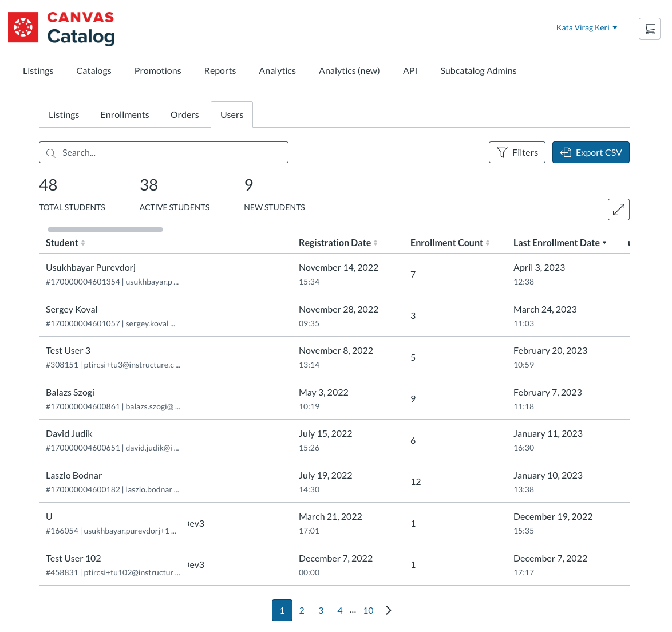672x632 pixels.
Task: Click the magnifier icon in the search box
Action: [50, 153]
